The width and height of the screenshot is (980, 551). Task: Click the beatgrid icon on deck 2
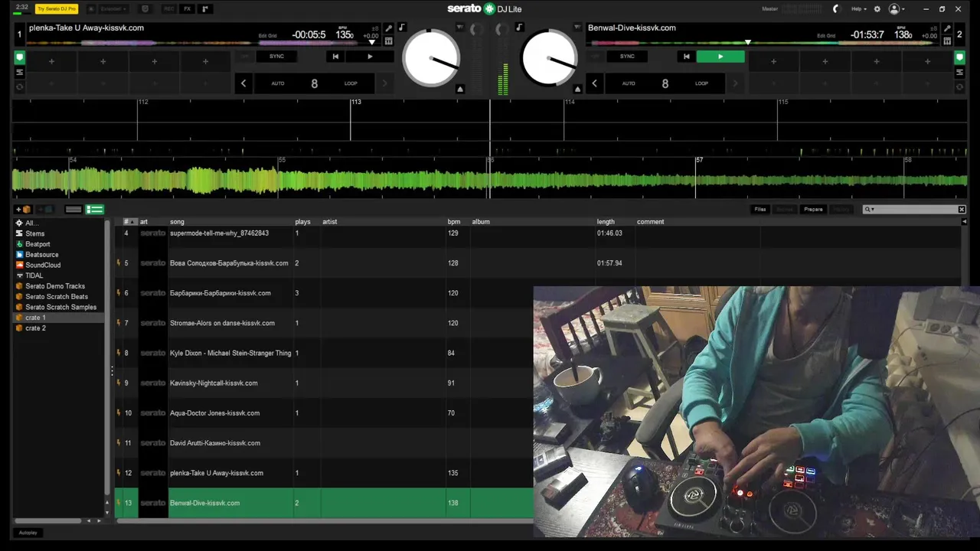tap(947, 41)
